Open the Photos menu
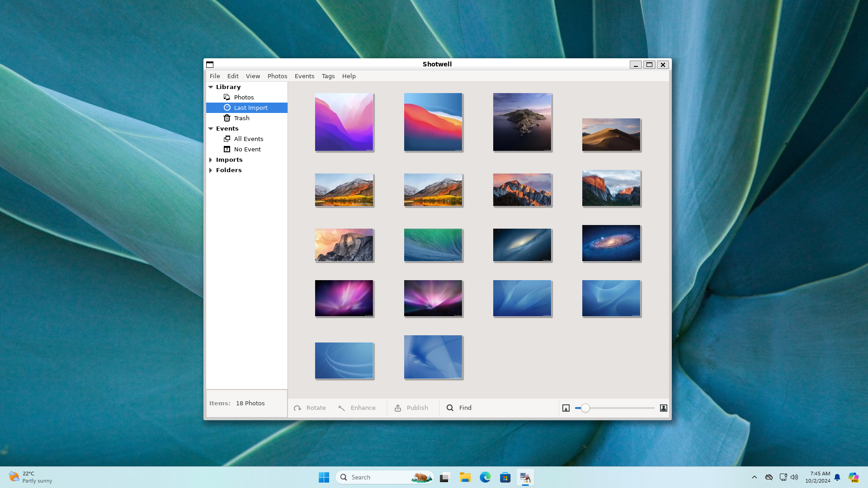The width and height of the screenshot is (868, 488). pyautogui.click(x=277, y=76)
